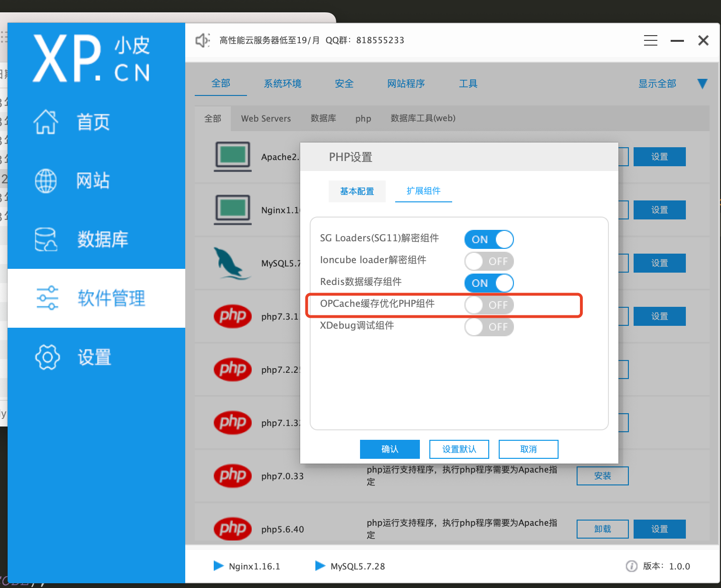This screenshot has height=588, width=721.
Task: Click the speaker announcement icon
Action: pos(202,40)
